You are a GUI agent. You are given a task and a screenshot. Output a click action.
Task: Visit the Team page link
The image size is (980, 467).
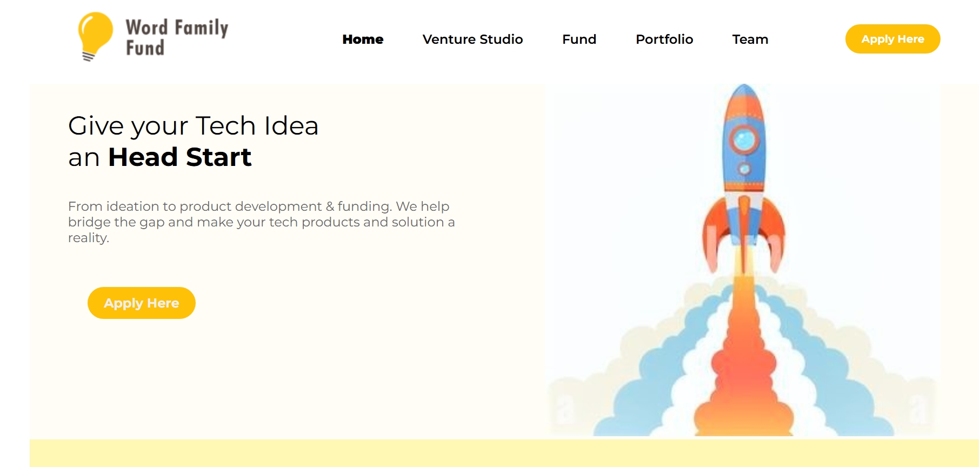coord(750,39)
